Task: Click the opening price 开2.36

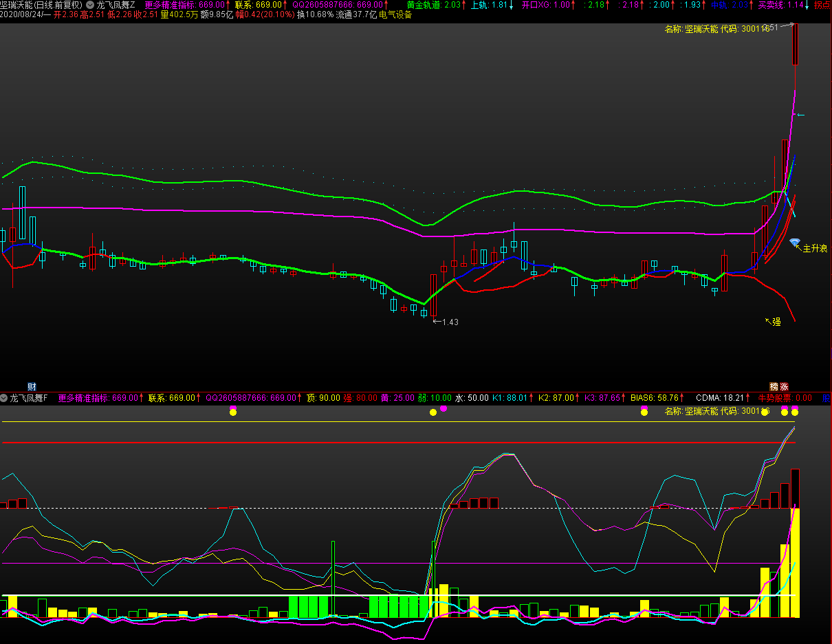Action: point(66,14)
